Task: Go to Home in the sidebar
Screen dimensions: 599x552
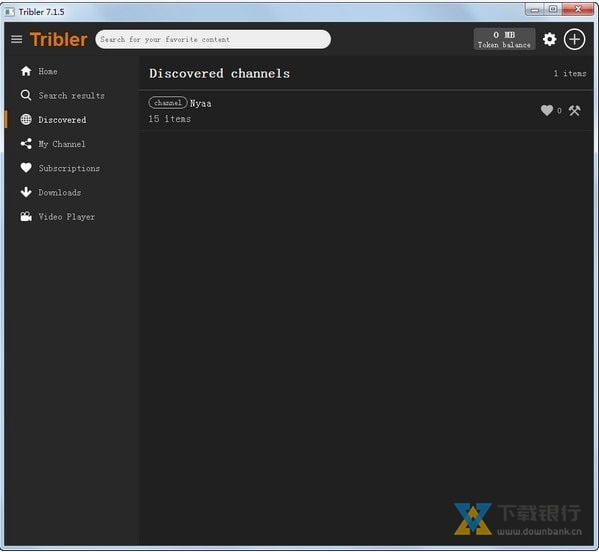Action: [x=48, y=71]
